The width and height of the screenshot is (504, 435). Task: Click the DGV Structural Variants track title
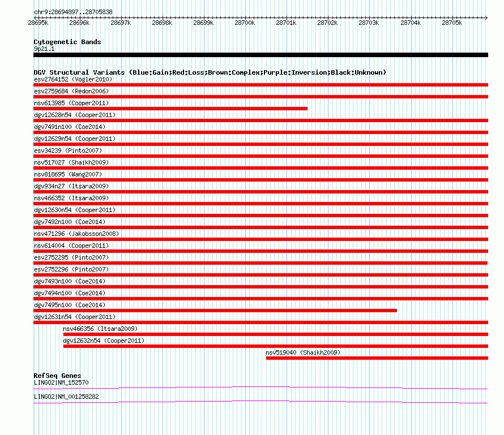(210, 72)
